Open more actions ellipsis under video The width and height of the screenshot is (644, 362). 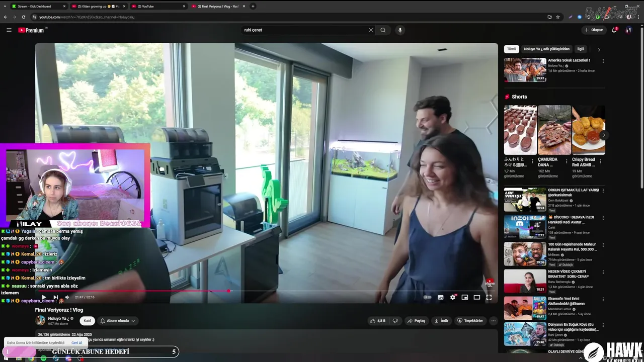[493, 321]
